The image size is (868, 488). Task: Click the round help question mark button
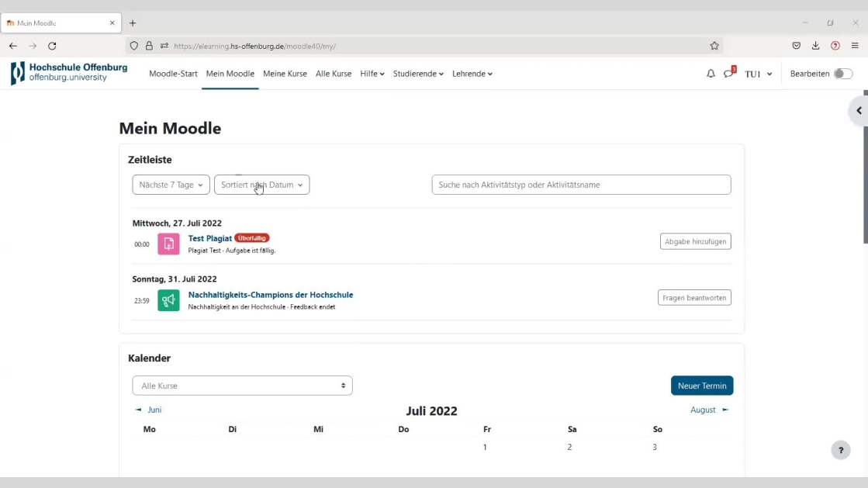coord(840,451)
